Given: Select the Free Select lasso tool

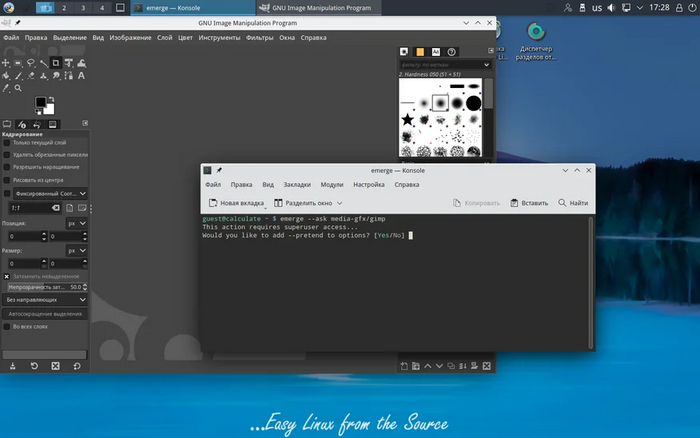Looking at the screenshot, I should pyautogui.click(x=31, y=63).
